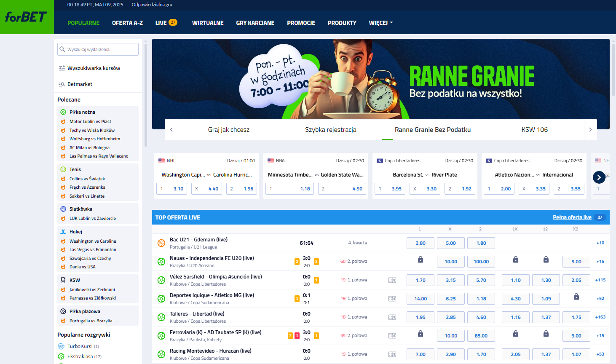The width and height of the screenshot is (616, 364).
Task: Select the Siatkówka volleyball icon
Action: click(63, 209)
